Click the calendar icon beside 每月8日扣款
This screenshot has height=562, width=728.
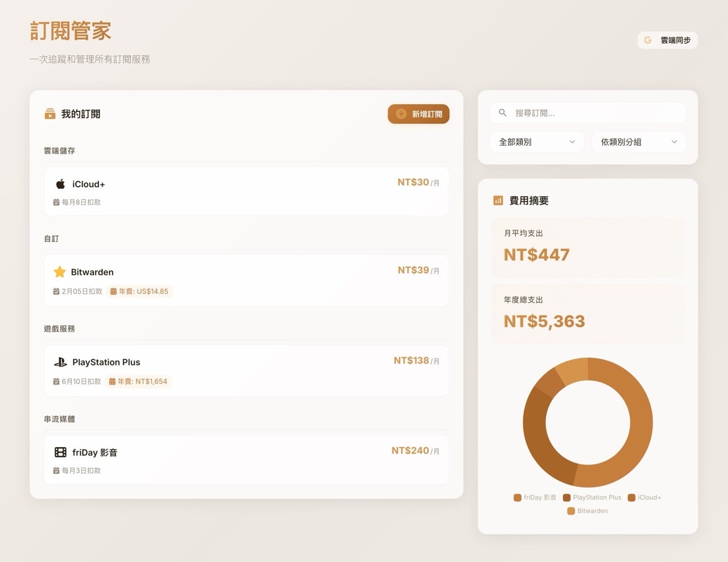(x=56, y=202)
